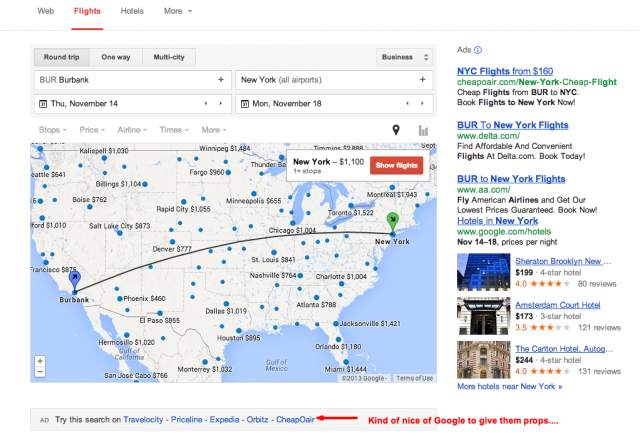Viewport: 640px width, 438px height.
Task: Select the Denver $777 map dot
Action: pyautogui.click(x=172, y=242)
